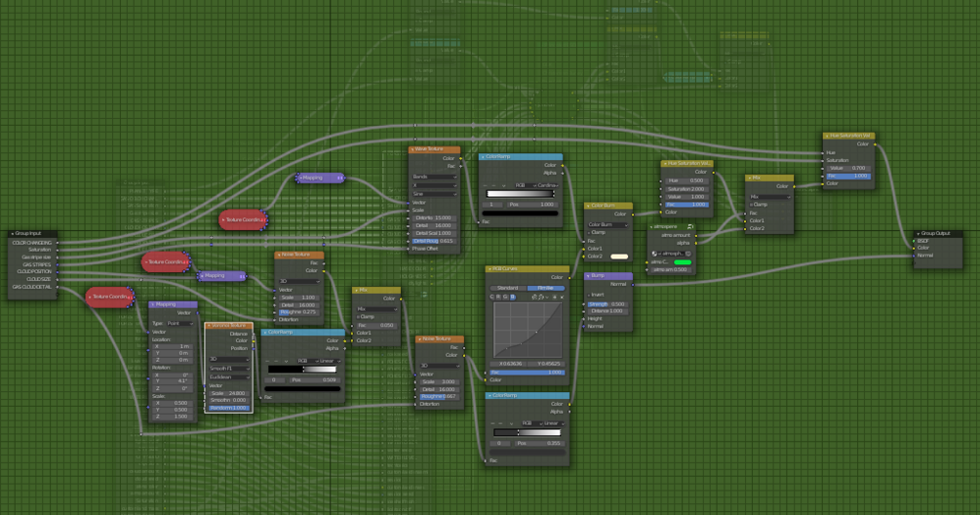Select the G channel in RGB Curves
This screenshot has width=980, height=515.
point(506,297)
